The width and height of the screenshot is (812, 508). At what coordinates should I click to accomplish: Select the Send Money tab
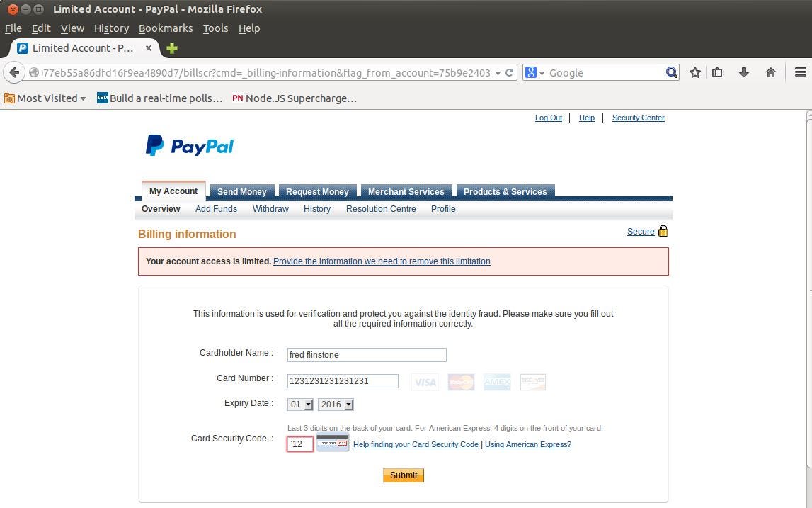242,191
